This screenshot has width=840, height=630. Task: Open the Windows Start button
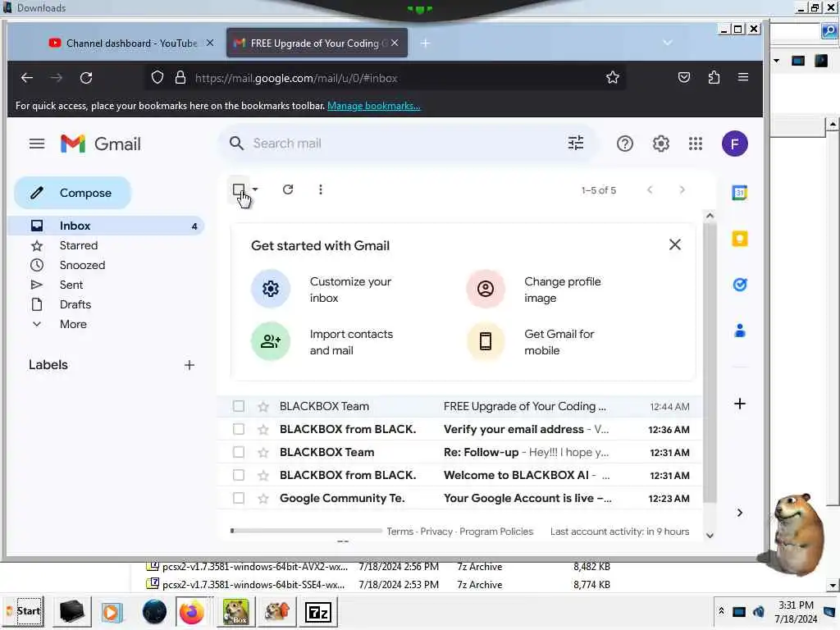[23, 611]
